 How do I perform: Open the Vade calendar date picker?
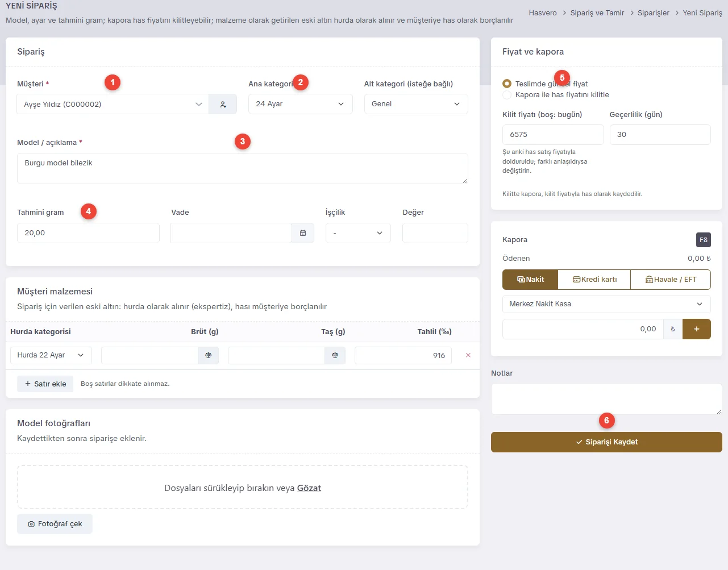tap(303, 233)
